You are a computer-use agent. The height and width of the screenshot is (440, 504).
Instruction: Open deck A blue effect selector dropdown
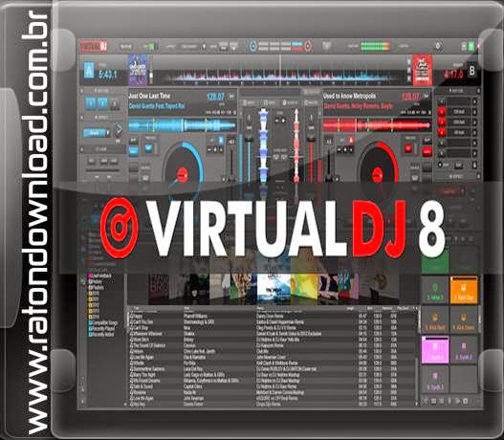pos(97,132)
